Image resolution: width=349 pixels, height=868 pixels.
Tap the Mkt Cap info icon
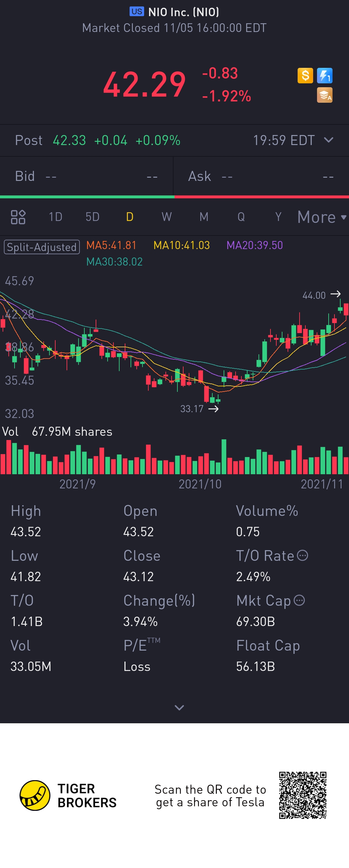(300, 600)
